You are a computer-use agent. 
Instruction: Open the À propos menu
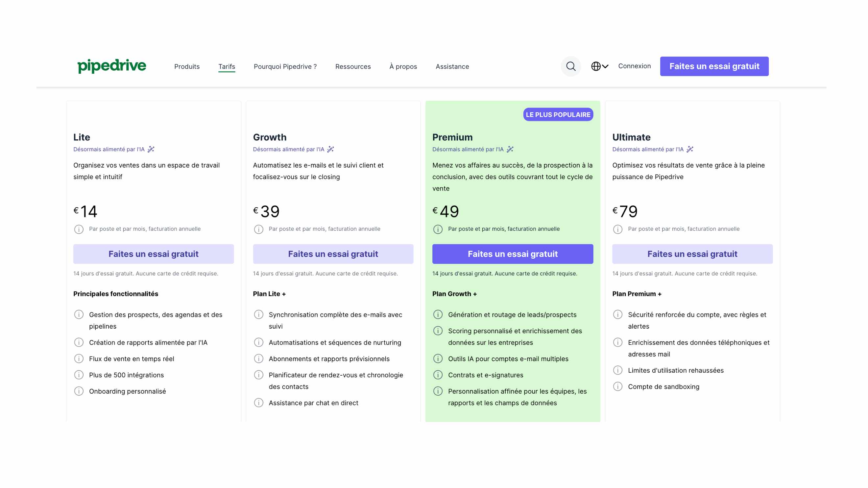(403, 66)
